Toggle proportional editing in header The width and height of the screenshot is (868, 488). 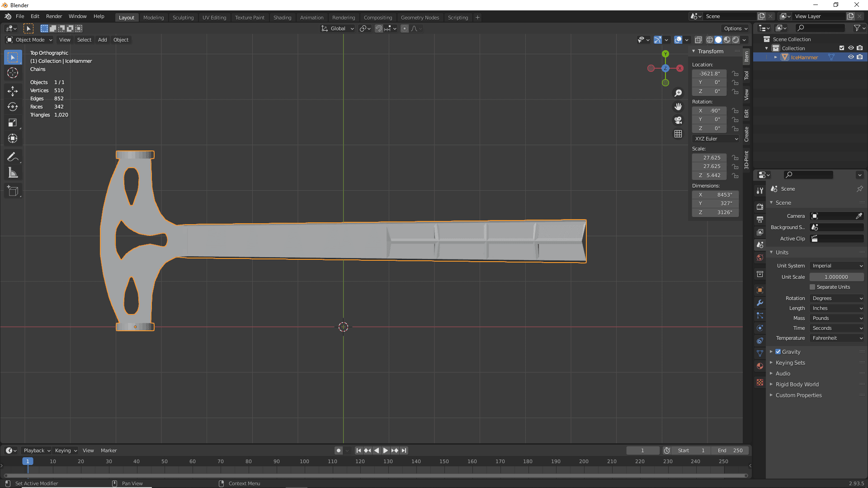click(x=405, y=28)
